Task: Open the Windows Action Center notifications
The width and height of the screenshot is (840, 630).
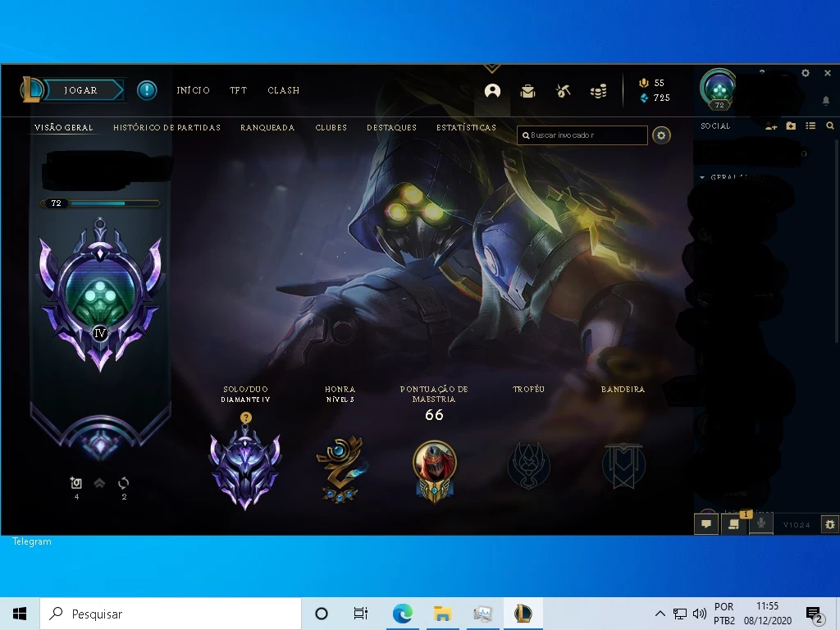Action: tap(815, 614)
